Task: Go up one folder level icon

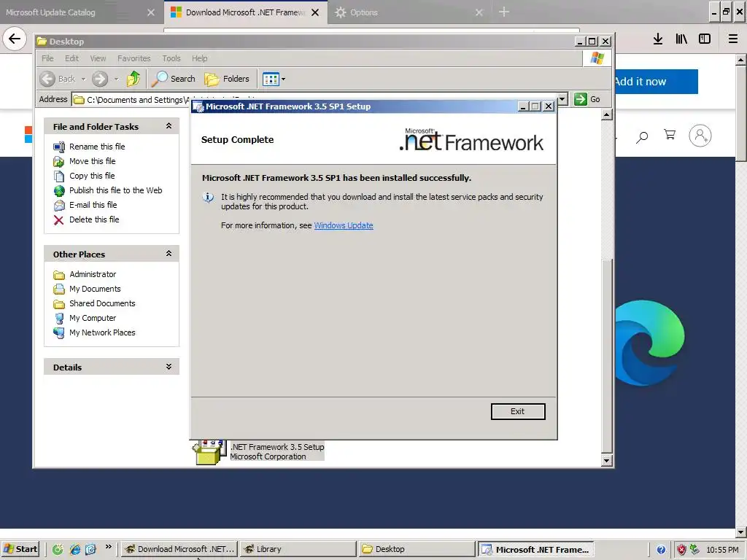Action: (x=133, y=79)
